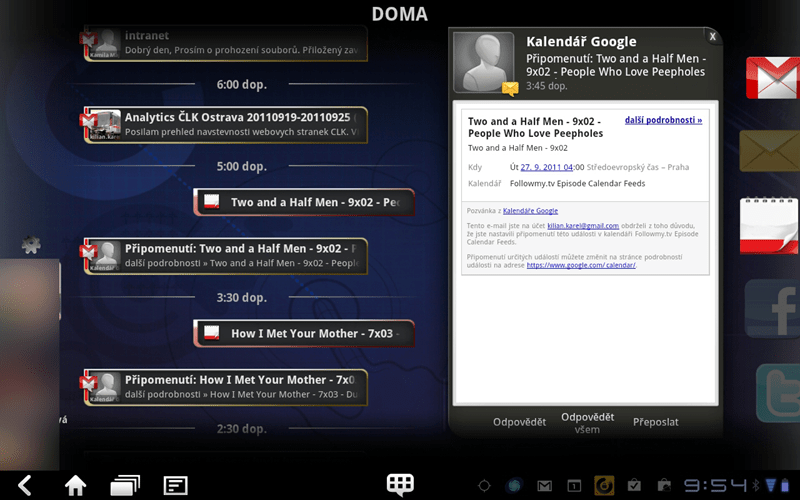800x500 pixels.
Task: Open How I Met Your Mother calendar event
Action: click(x=304, y=334)
